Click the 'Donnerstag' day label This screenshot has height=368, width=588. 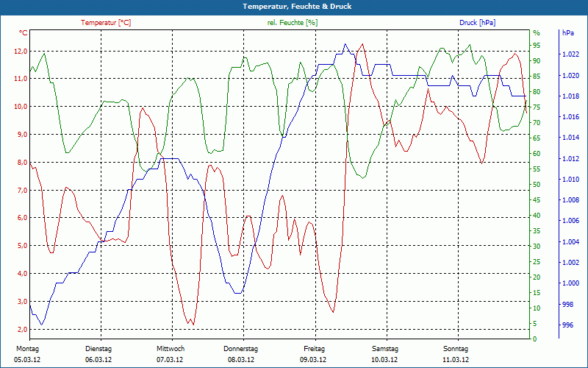pos(241,349)
